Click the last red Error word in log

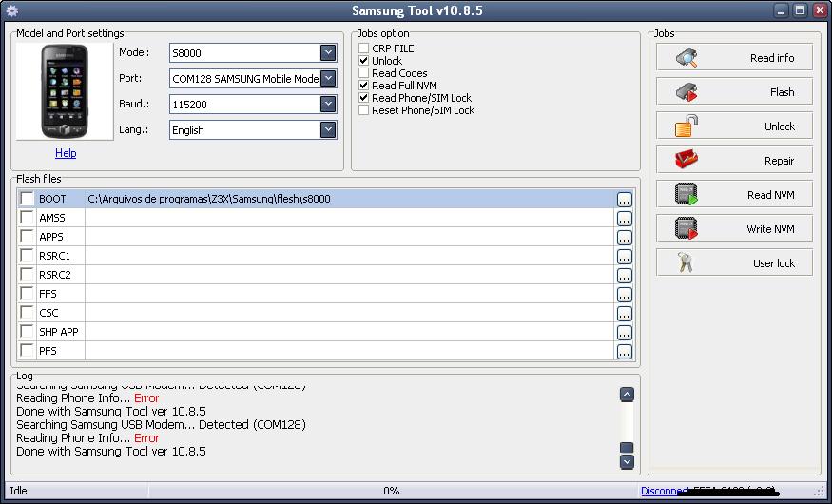tap(146, 438)
